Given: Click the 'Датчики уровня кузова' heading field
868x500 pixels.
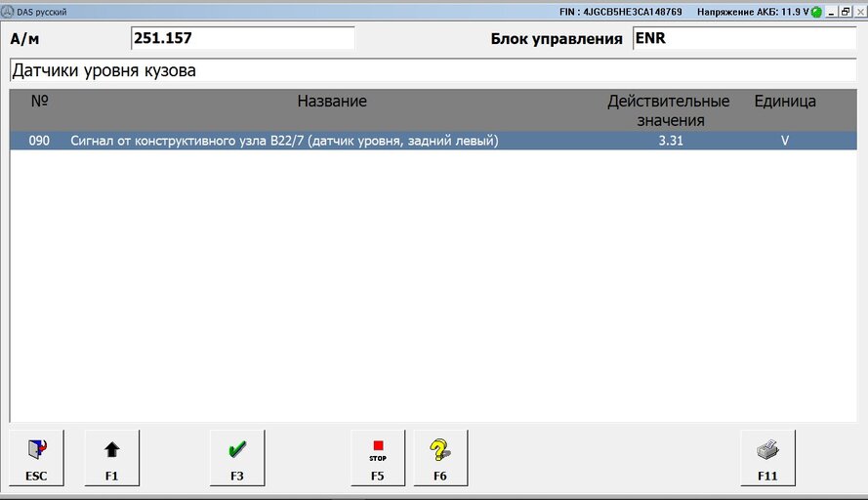Looking at the screenshot, I should [x=433, y=70].
